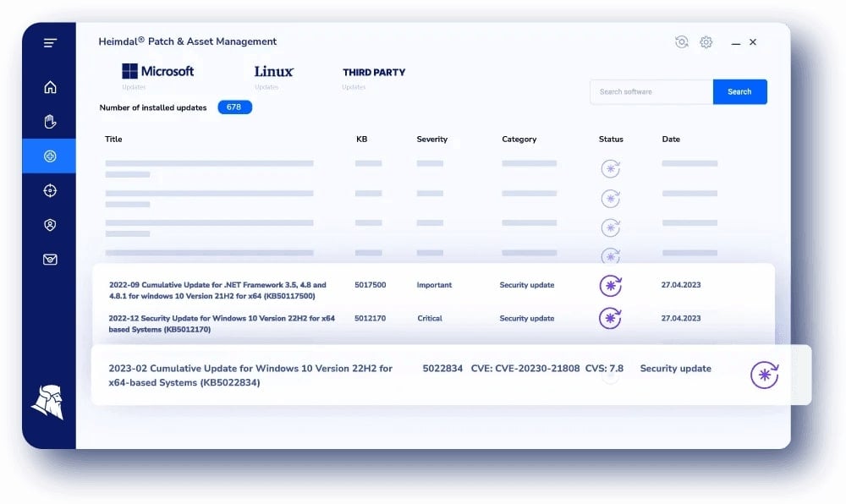Click the sync icon next to the settings gear
This screenshot has width=846, height=504.
[x=681, y=41]
